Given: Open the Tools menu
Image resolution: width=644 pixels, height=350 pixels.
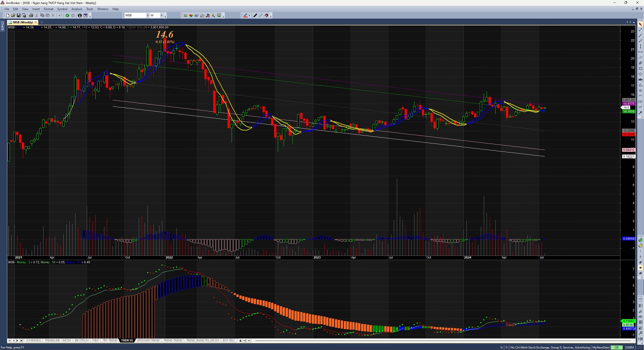Looking at the screenshot, I should click(x=90, y=9).
